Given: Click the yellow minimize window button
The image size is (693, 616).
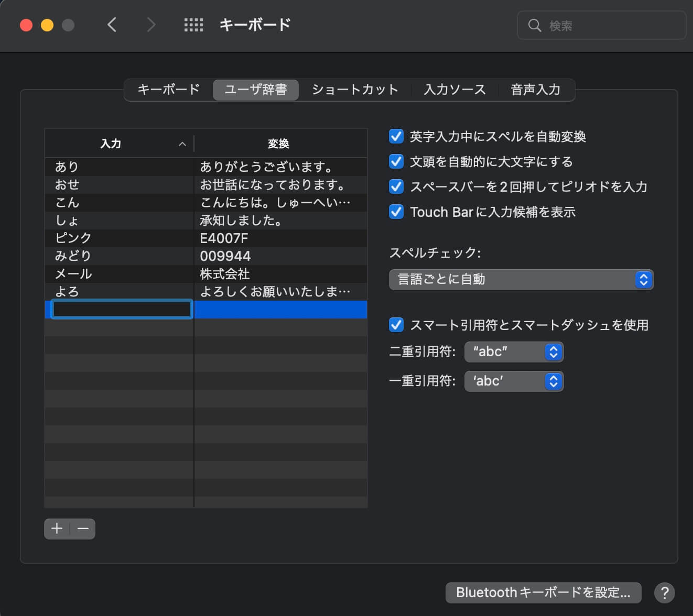Looking at the screenshot, I should [47, 25].
